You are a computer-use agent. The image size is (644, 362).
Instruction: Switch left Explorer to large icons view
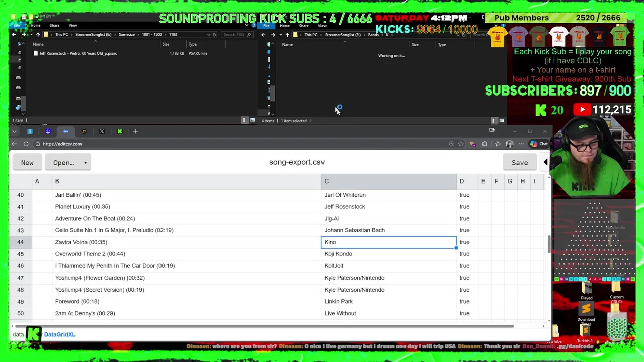(252, 120)
